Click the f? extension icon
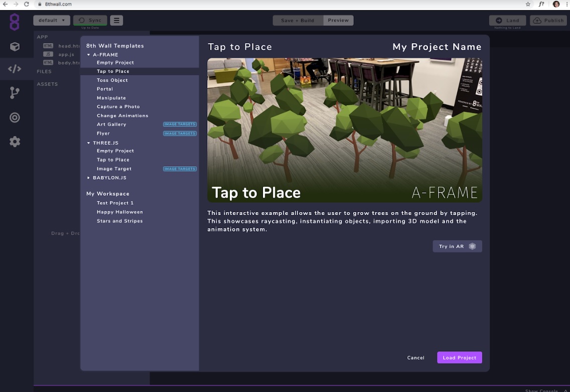This screenshot has height=392, width=570. coord(541,4)
